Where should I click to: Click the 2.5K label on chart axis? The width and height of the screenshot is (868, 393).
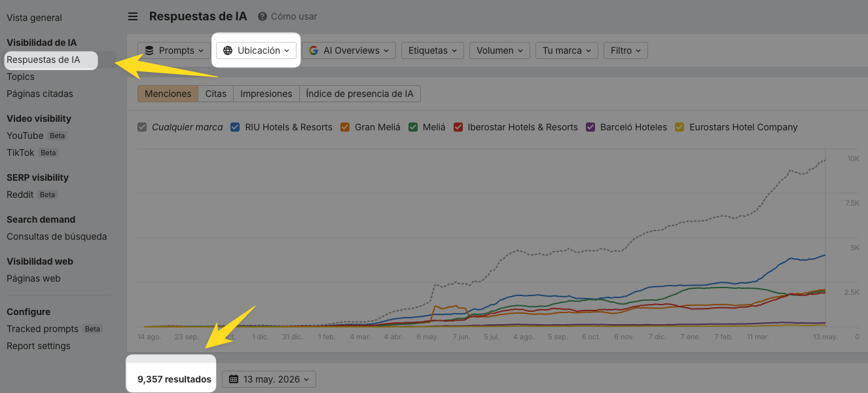[x=852, y=292]
